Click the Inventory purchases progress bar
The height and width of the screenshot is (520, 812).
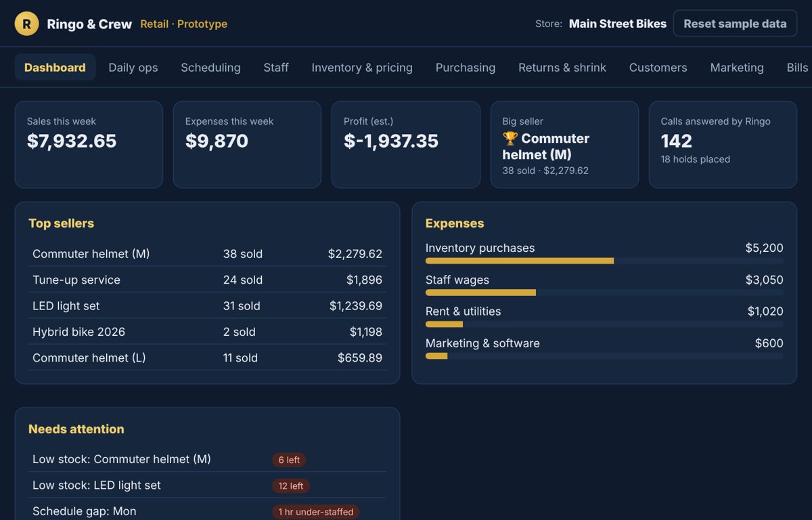coord(604,261)
